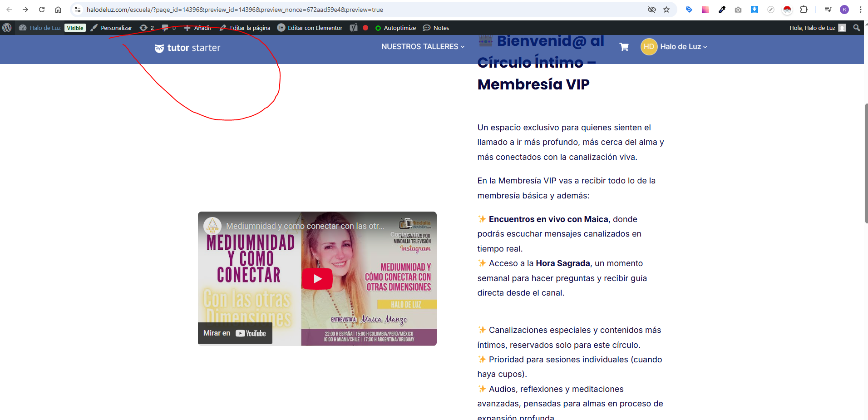Expand the NUESTROS TALLERES menu
Image resolution: width=868 pixels, height=420 pixels.
click(x=423, y=46)
